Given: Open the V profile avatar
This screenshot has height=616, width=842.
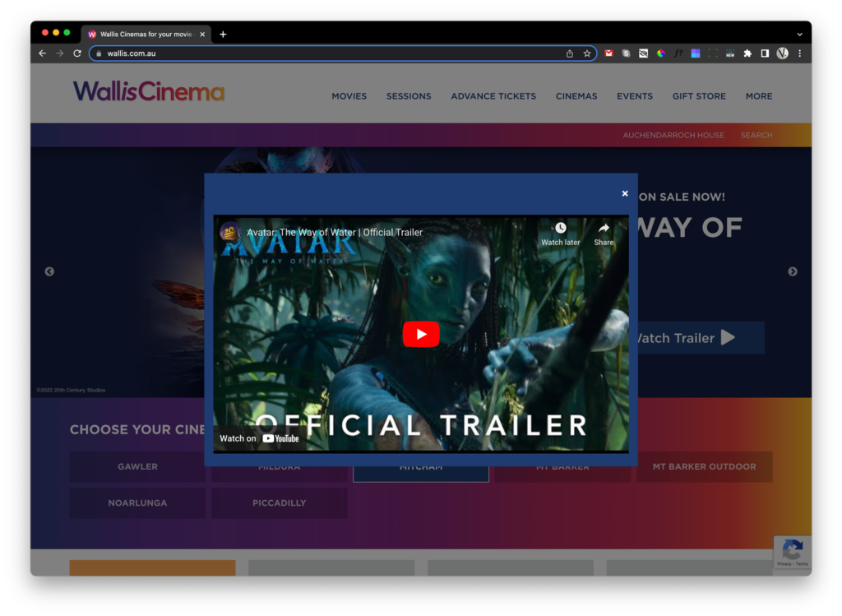Looking at the screenshot, I should click(783, 53).
